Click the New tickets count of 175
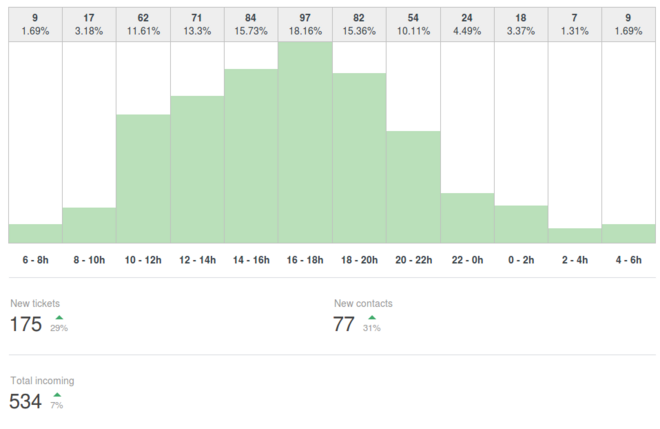Image resolution: width=660 pixels, height=429 pixels. click(x=26, y=324)
